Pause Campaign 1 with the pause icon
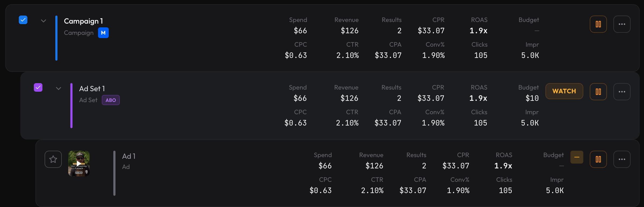 click(598, 24)
